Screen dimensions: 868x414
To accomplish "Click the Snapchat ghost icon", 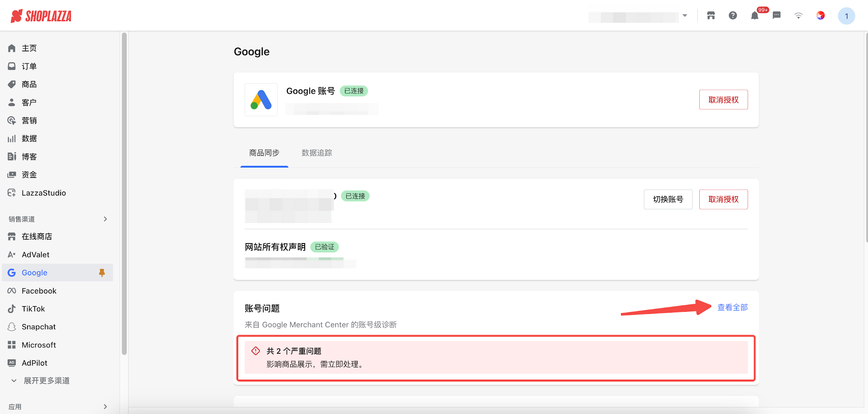I will pos(12,327).
